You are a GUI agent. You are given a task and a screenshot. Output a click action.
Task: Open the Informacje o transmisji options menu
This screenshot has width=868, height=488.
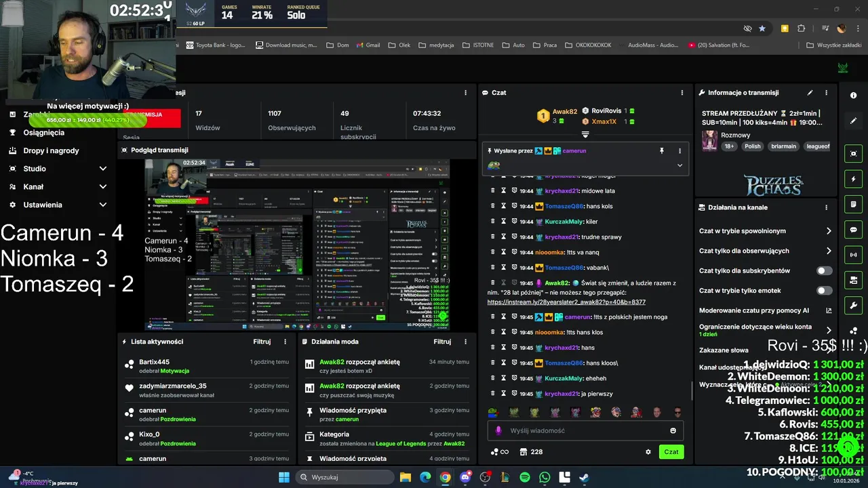[826, 93]
